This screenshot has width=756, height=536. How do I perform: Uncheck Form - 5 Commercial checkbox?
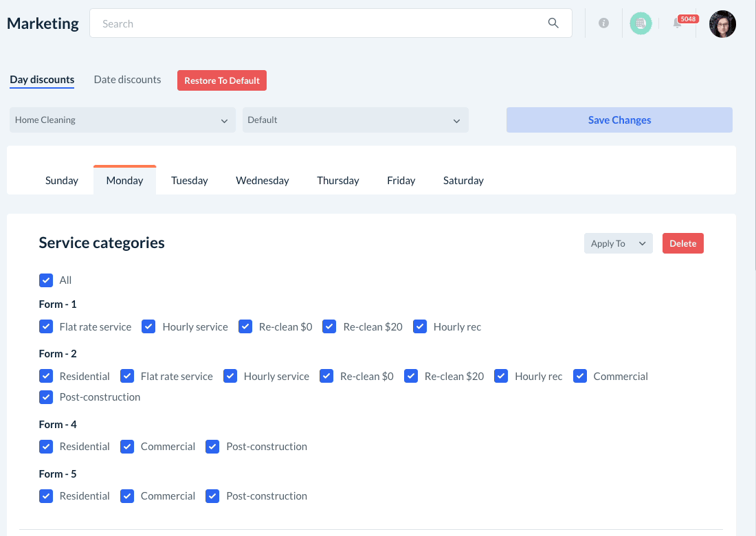[127, 496]
